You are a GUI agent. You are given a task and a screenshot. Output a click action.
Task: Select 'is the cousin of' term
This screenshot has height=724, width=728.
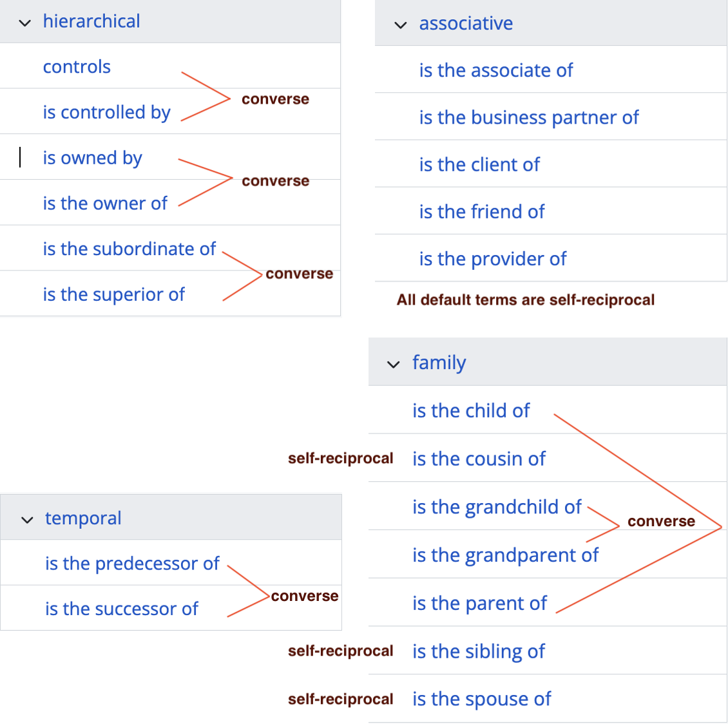[x=479, y=459]
